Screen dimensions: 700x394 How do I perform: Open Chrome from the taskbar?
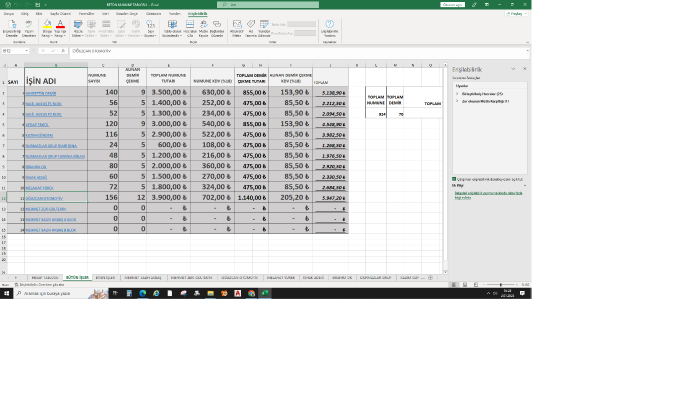(x=251, y=293)
